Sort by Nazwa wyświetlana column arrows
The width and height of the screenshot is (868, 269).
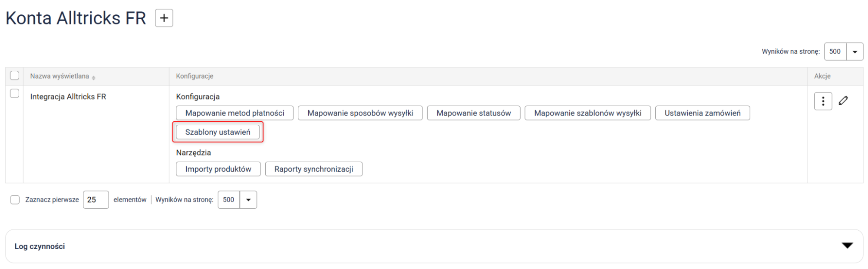click(94, 77)
